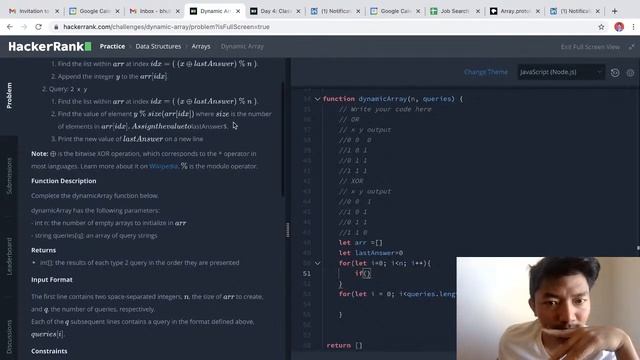
Task: Go back using browser back arrow
Action: coord(10,27)
